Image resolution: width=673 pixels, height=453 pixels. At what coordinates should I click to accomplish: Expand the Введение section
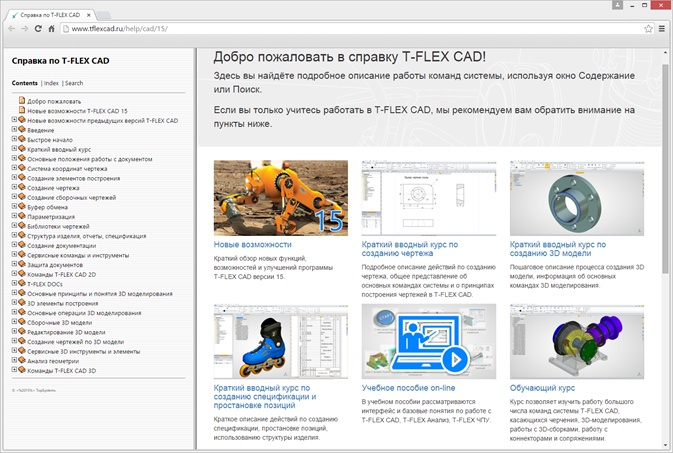14,129
